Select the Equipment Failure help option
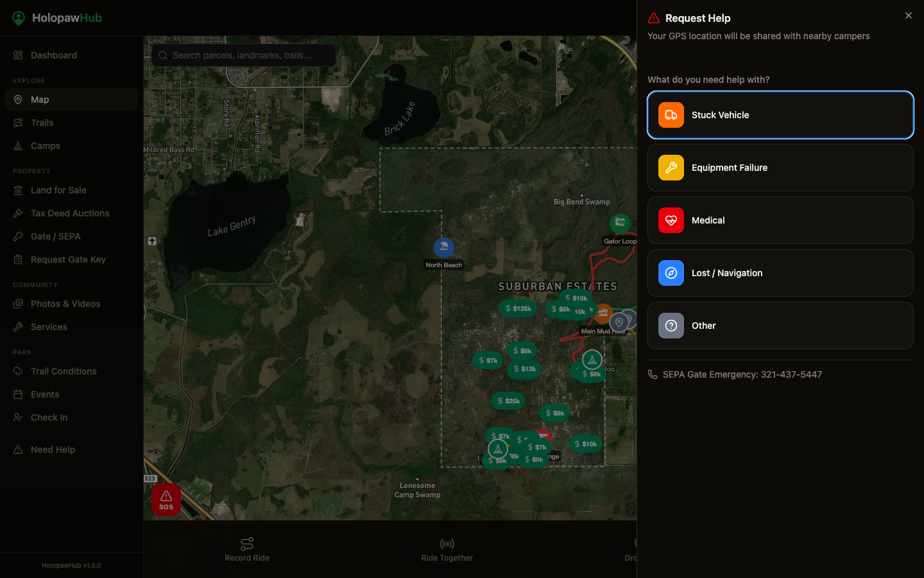This screenshot has width=924, height=578. click(780, 168)
